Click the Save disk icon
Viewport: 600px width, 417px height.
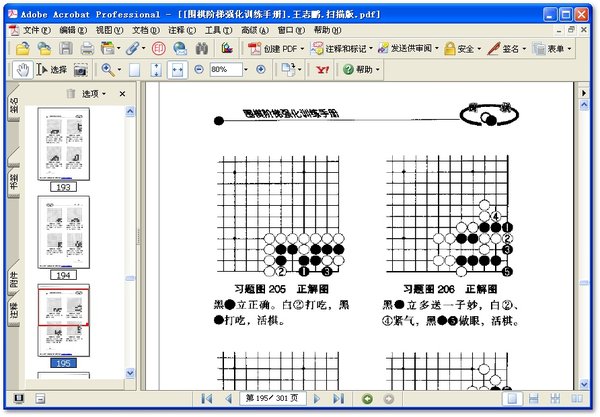66,49
